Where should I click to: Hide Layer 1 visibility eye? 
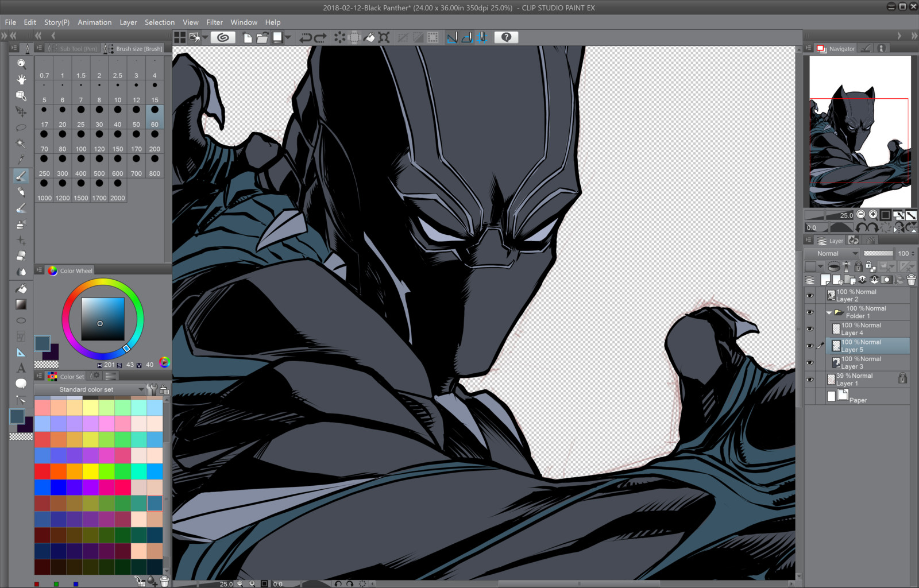coord(810,380)
